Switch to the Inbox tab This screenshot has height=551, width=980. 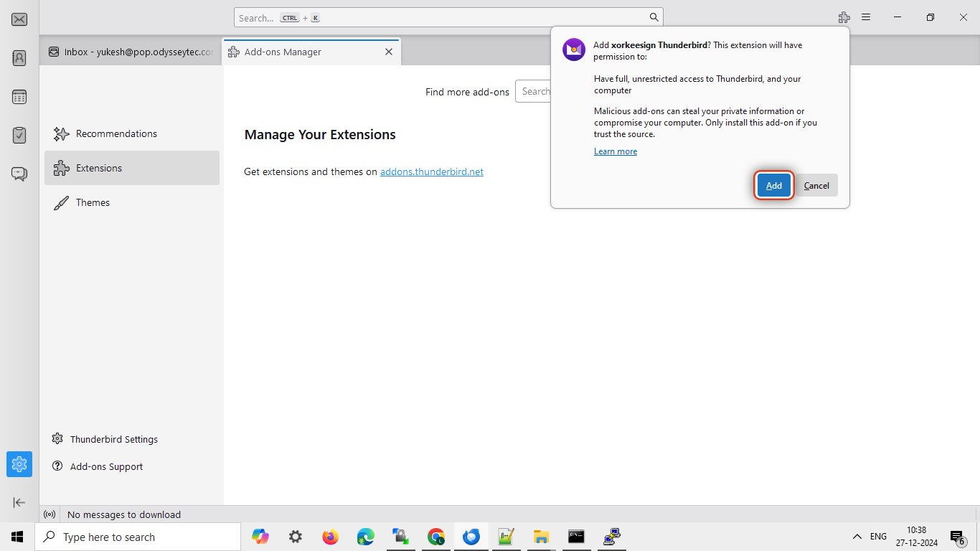[131, 52]
